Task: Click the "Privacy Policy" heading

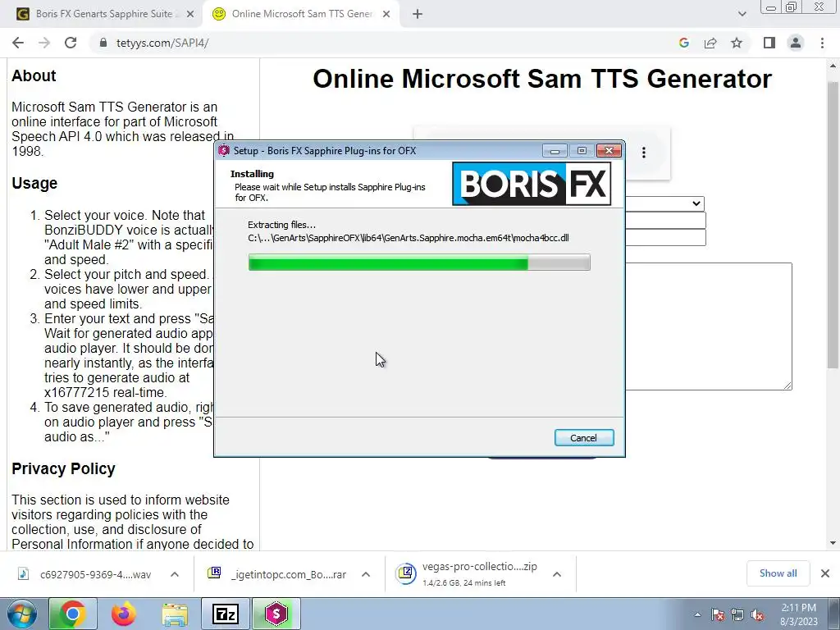Action: tap(64, 468)
